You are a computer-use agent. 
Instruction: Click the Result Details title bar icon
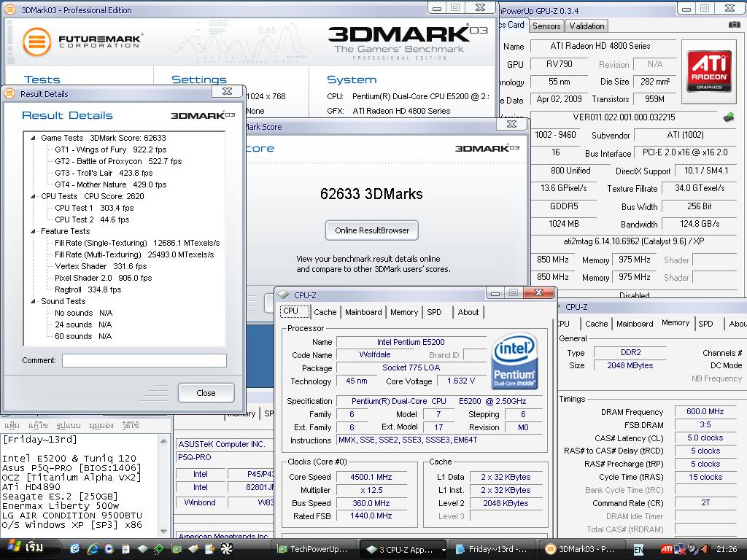point(9,94)
